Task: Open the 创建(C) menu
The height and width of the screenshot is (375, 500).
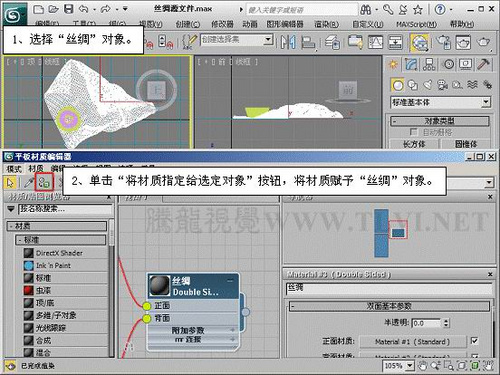Action: (x=188, y=24)
